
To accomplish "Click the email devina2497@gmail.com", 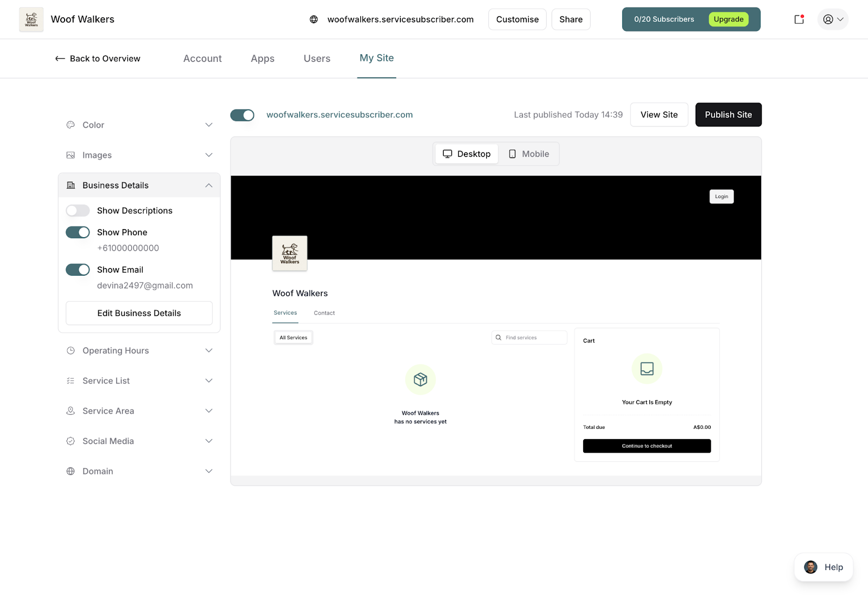I will point(145,286).
